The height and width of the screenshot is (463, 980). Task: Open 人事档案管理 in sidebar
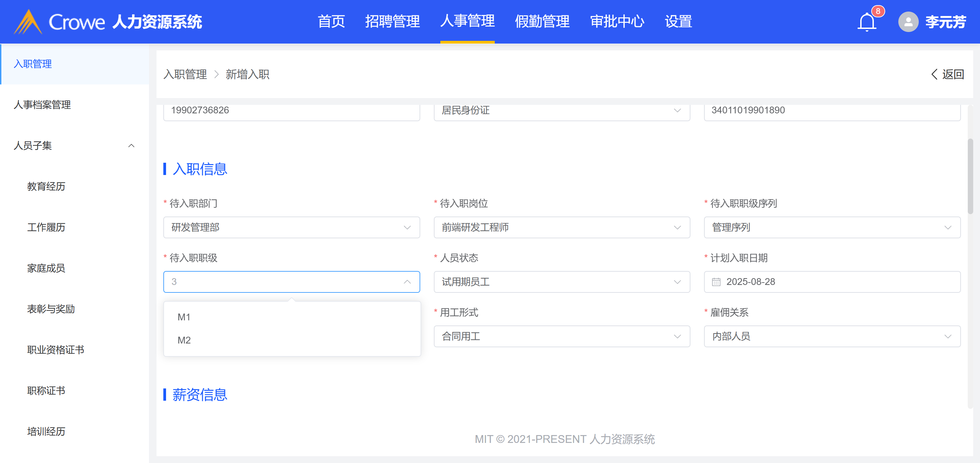tap(42, 105)
